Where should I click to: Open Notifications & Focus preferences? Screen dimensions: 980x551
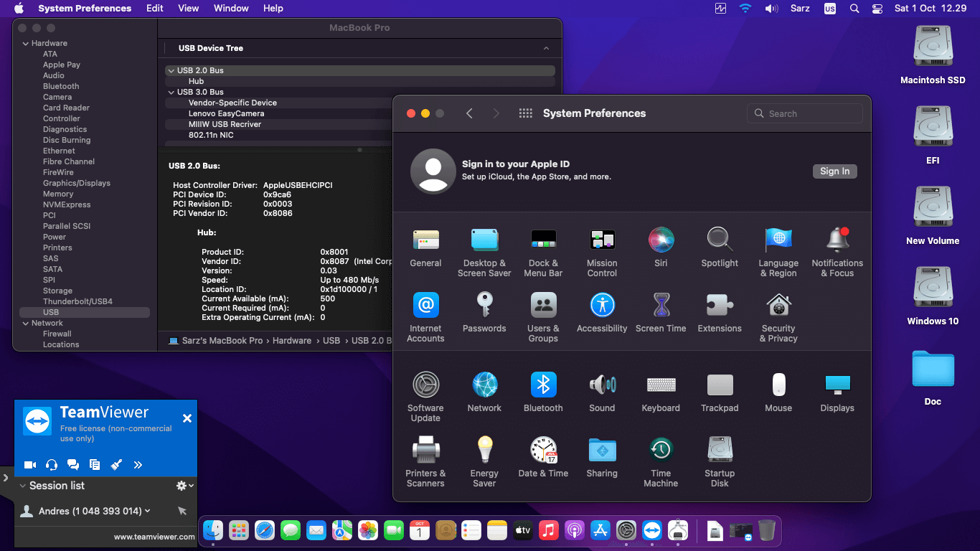(837, 252)
